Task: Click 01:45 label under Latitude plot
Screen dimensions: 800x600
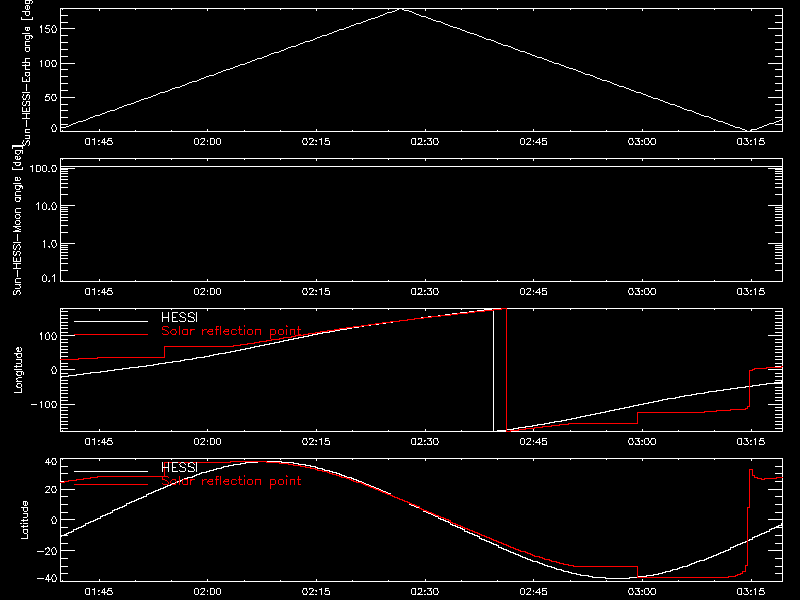Action: coord(99,592)
